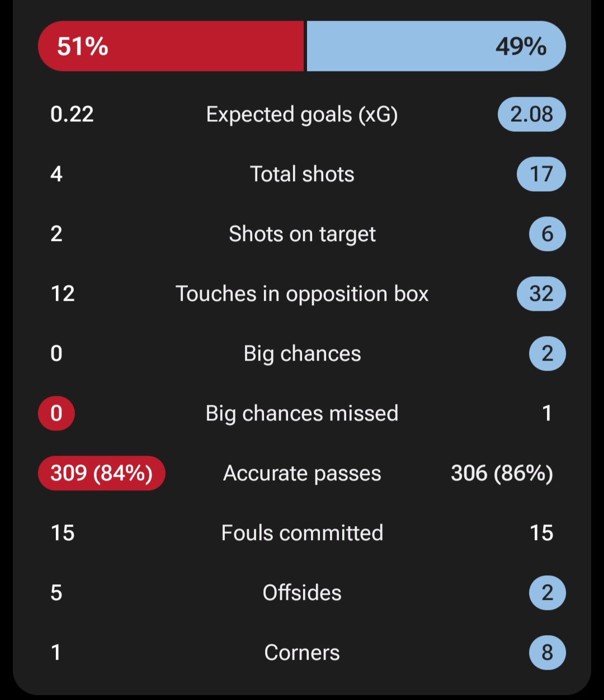604x700 pixels.
Task: Tap the 17 total shots badge
Action: (541, 174)
